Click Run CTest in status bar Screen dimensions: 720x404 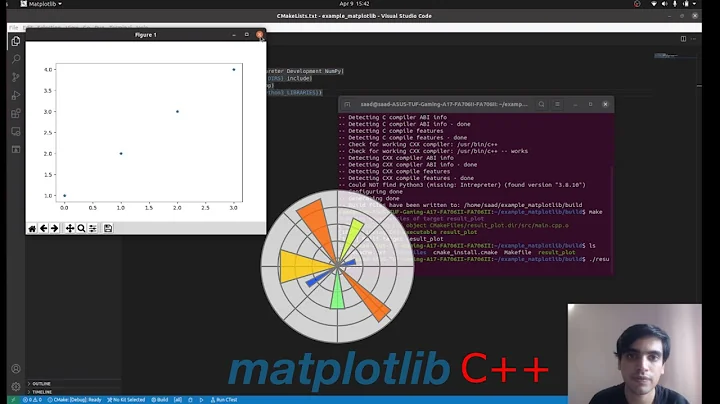tap(224, 400)
